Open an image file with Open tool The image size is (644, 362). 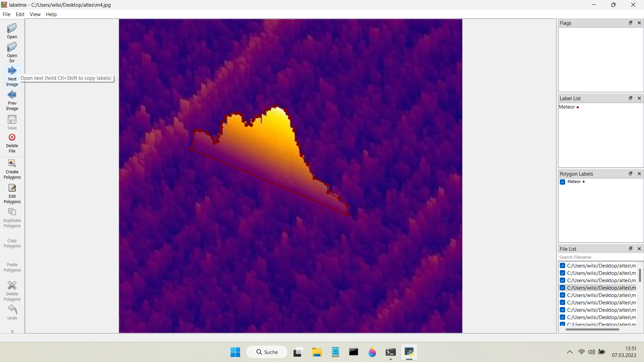[x=12, y=31]
